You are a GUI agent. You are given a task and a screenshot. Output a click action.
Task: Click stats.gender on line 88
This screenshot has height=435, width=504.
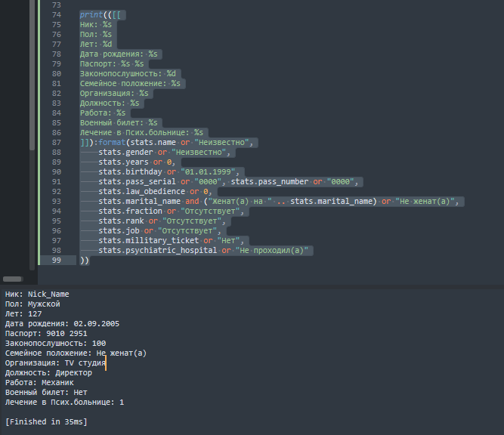125,152
